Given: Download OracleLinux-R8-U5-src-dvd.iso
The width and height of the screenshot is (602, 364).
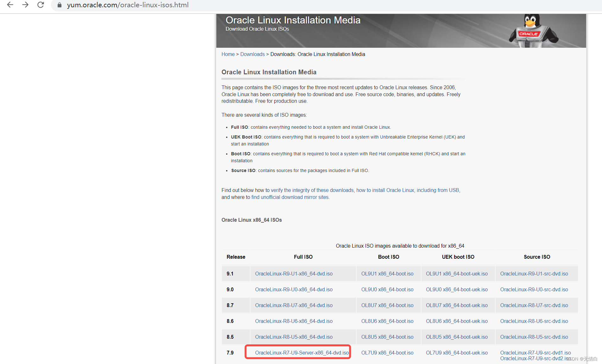Looking at the screenshot, I should [x=534, y=337].
